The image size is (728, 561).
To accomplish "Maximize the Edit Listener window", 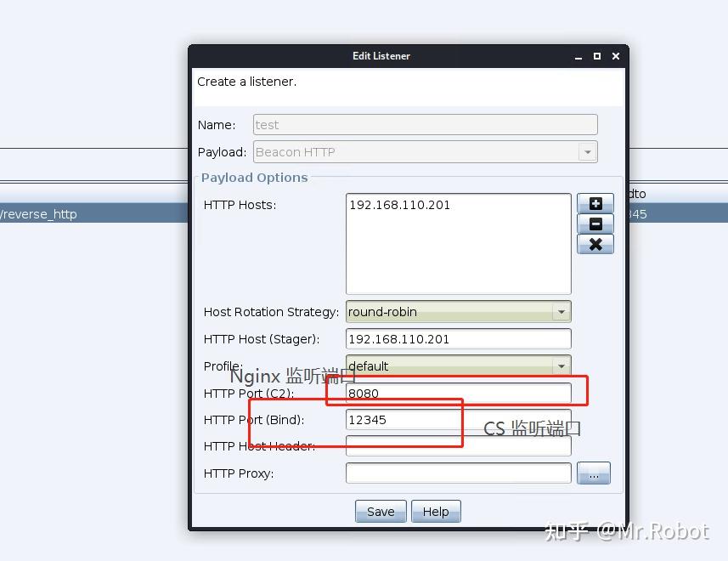I will pos(597,56).
